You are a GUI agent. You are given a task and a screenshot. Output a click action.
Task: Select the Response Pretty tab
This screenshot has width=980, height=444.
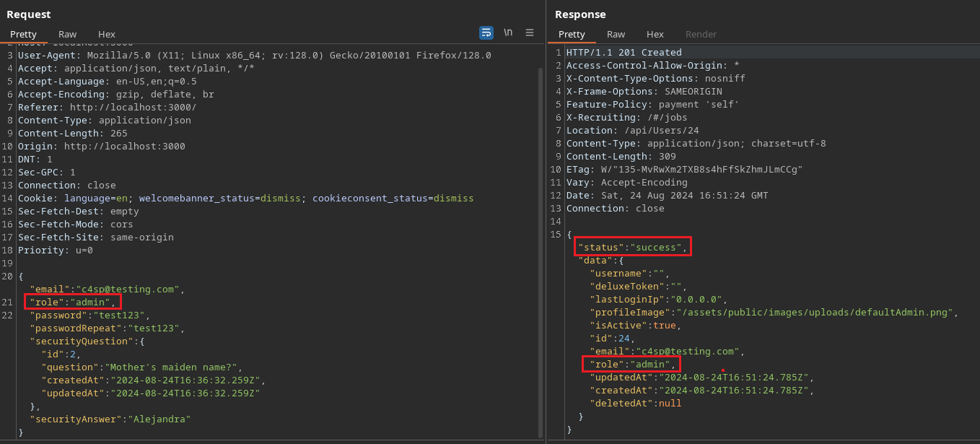[x=572, y=34]
